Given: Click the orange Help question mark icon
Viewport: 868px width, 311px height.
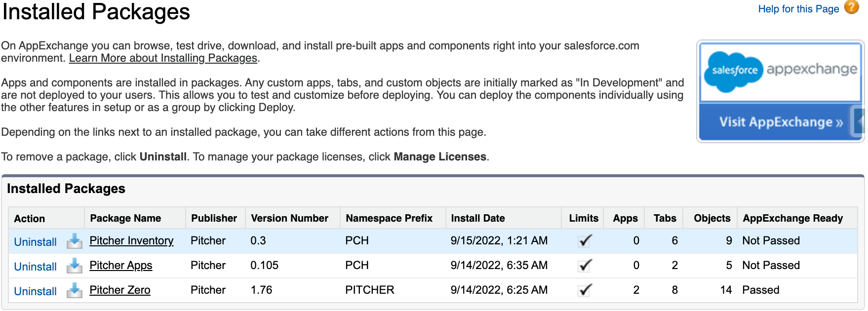Looking at the screenshot, I should tap(851, 7).
